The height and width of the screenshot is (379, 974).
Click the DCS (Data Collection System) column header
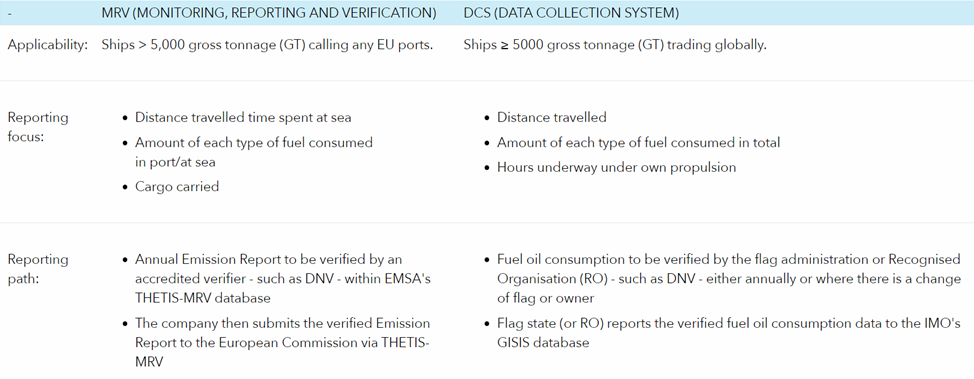pos(571,13)
